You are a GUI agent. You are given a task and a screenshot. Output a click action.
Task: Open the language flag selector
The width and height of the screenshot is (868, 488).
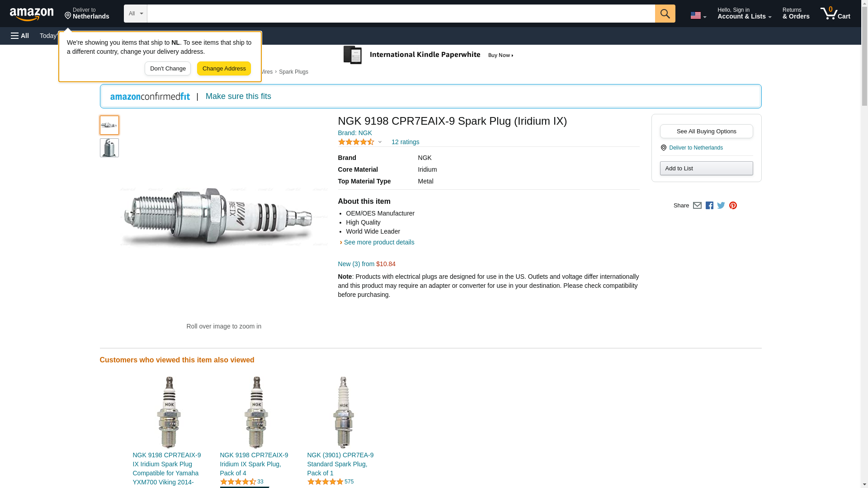point(698,15)
